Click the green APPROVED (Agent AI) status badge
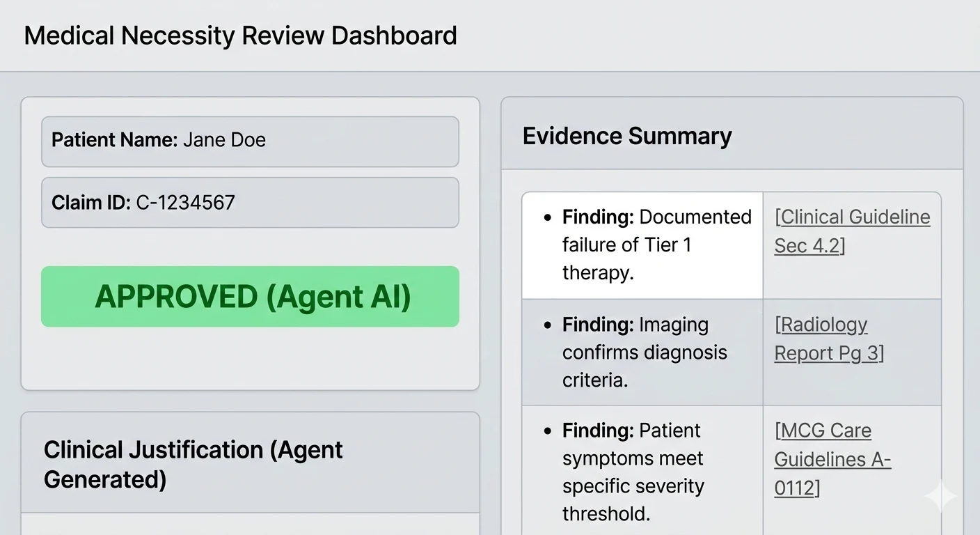The image size is (980, 535). (x=250, y=296)
